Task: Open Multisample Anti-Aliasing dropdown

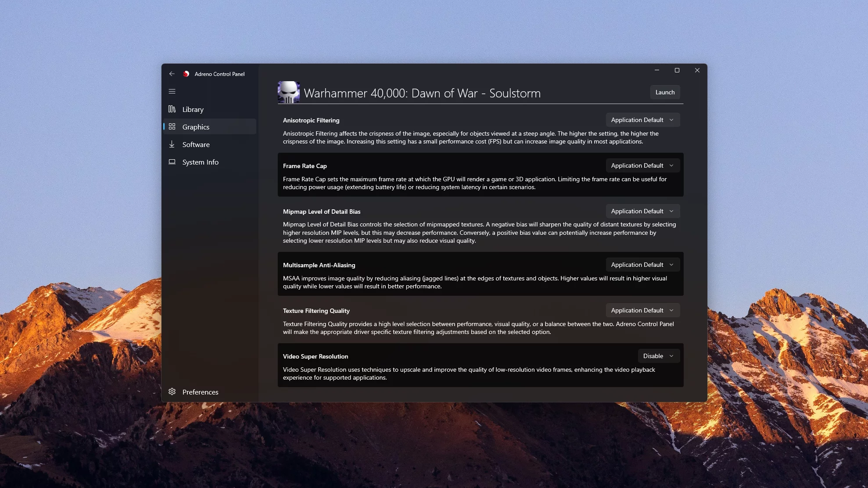Action: (643, 265)
